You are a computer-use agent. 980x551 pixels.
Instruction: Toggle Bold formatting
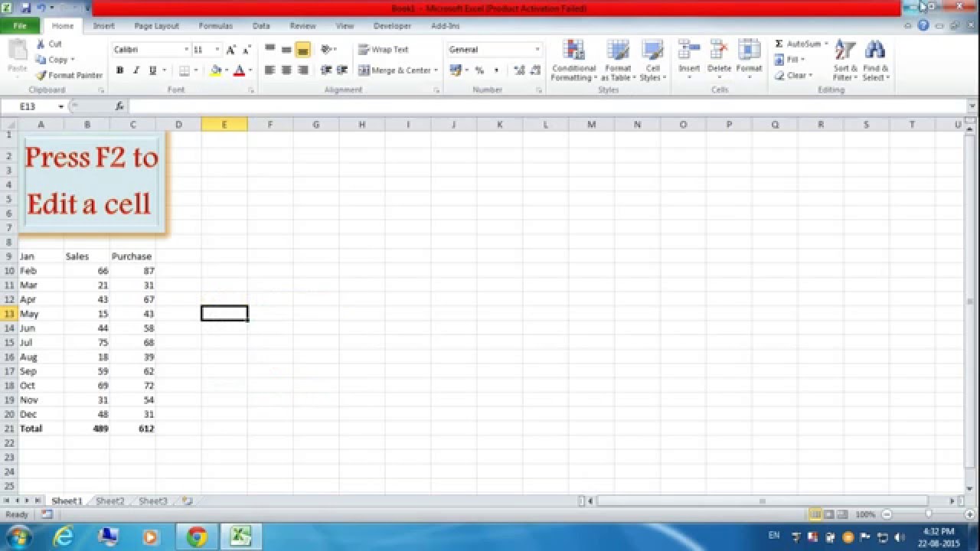point(119,70)
